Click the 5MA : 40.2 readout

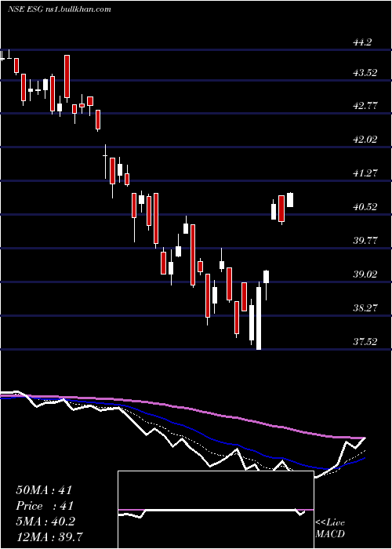[45, 522]
